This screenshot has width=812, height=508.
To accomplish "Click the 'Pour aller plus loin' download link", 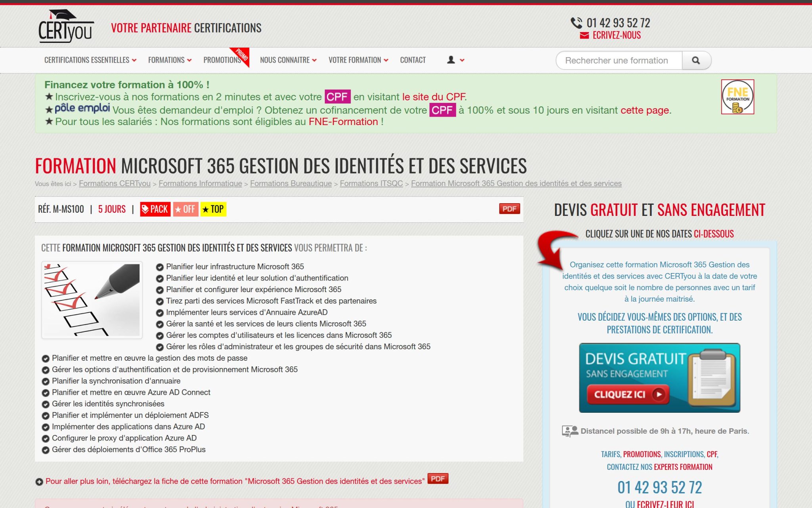I will 235,481.
